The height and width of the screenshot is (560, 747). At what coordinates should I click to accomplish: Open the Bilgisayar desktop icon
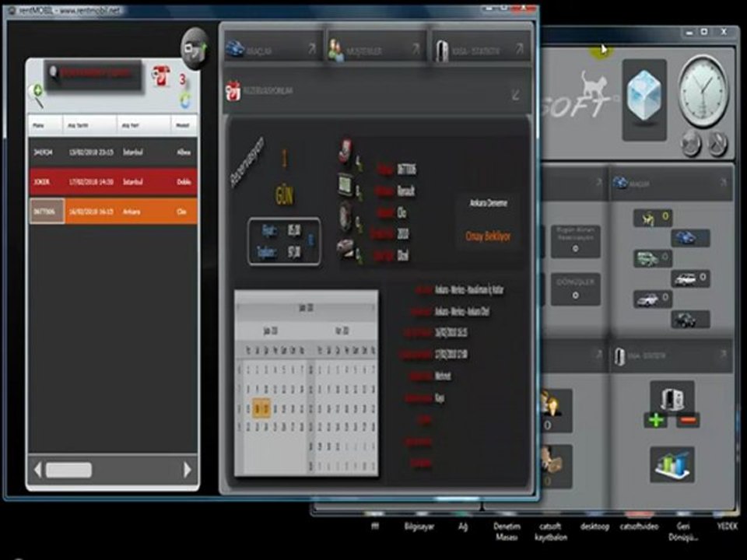click(x=419, y=527)
